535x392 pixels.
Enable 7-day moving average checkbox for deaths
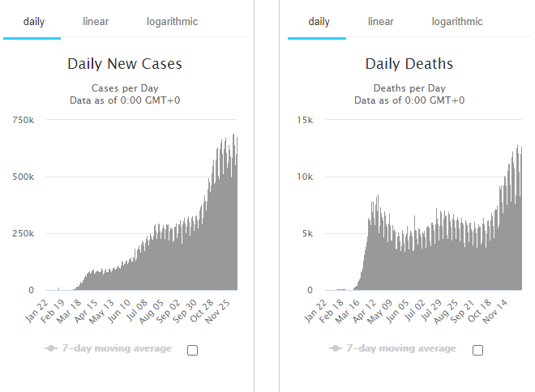477,350
